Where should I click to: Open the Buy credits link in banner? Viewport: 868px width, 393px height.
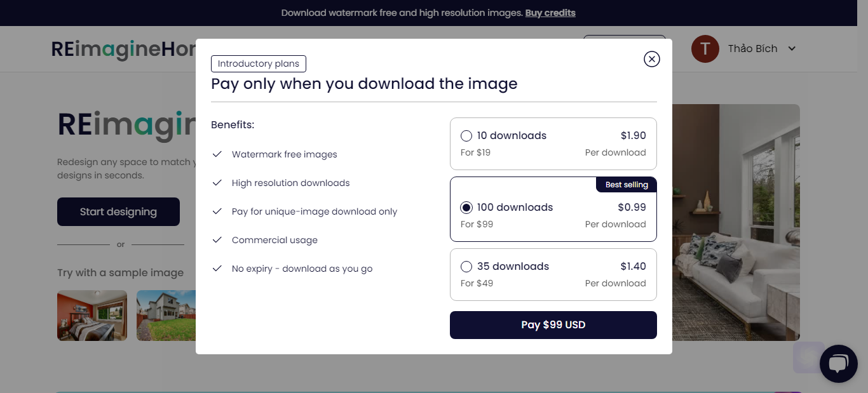(550, 13)
